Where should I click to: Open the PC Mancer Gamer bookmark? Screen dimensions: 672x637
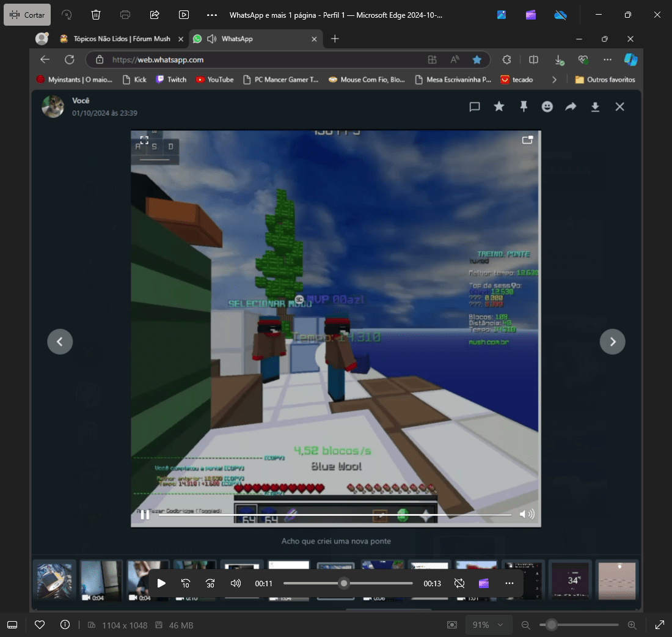point(281,80)
